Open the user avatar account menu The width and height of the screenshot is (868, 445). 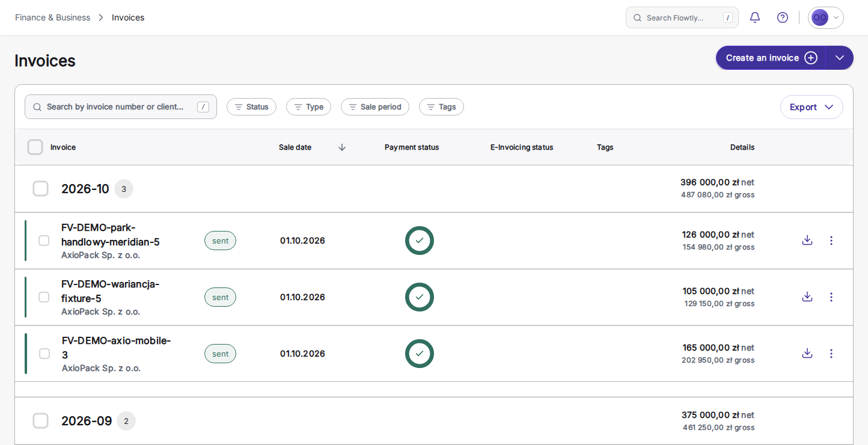pyautogui.click(x=826, y=17)
